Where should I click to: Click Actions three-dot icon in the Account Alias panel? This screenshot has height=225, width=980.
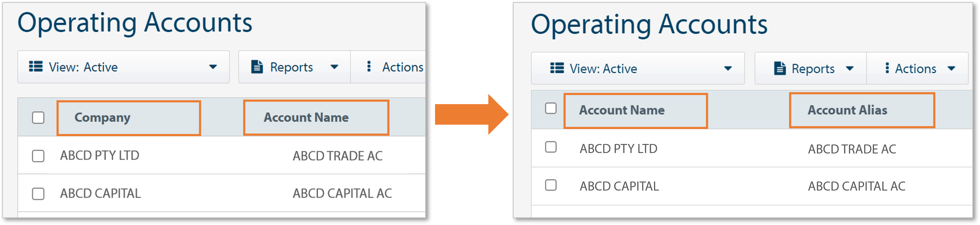pos(887,68)
